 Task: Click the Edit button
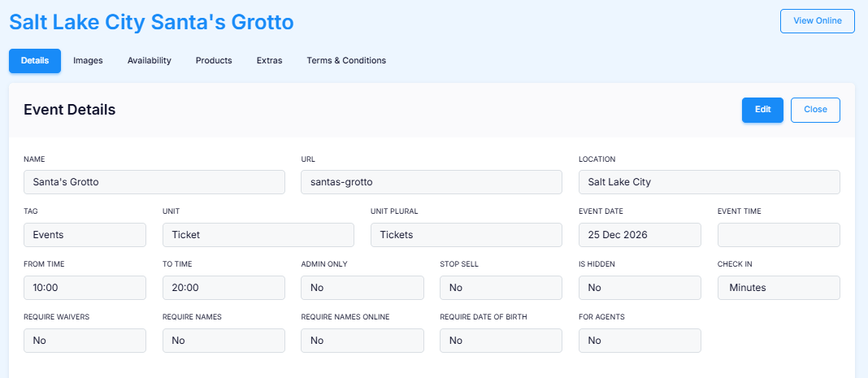[x=763, y=110]
